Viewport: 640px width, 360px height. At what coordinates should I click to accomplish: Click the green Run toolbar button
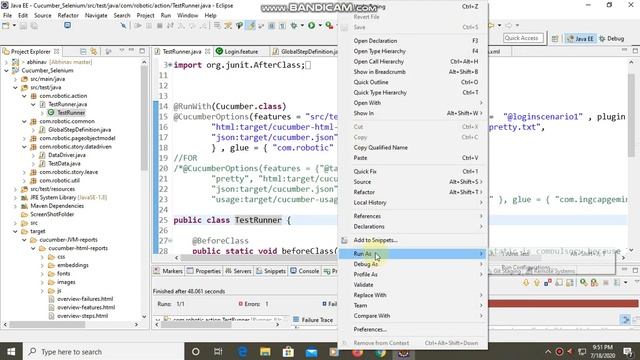coord(311,25)
